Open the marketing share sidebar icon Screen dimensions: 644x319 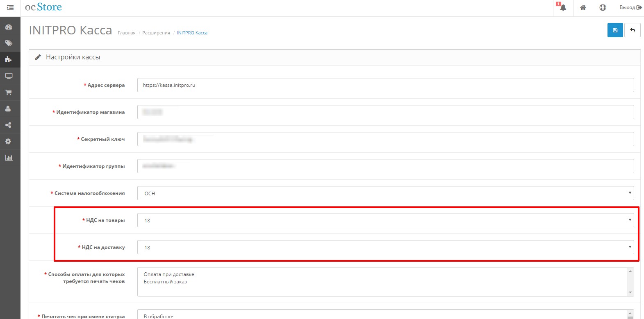point(9,125)
